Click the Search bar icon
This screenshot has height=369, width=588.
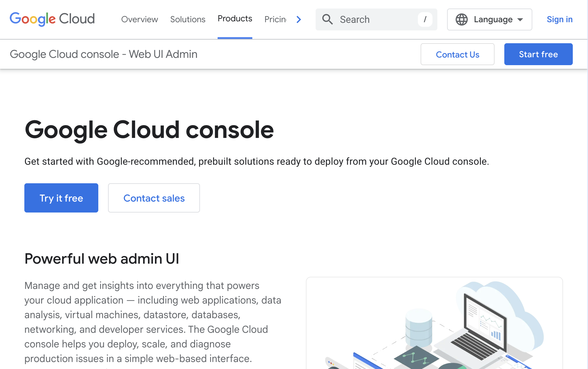[327, 19]
